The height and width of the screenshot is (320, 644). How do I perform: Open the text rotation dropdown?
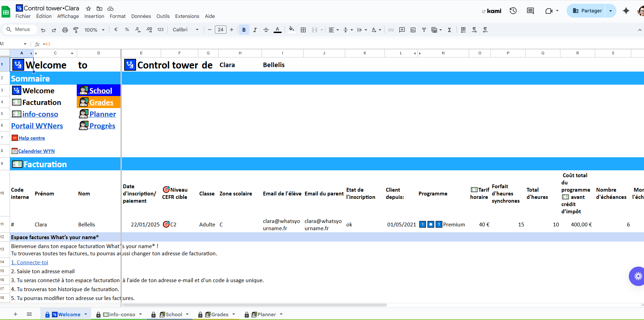pos(376,30)
